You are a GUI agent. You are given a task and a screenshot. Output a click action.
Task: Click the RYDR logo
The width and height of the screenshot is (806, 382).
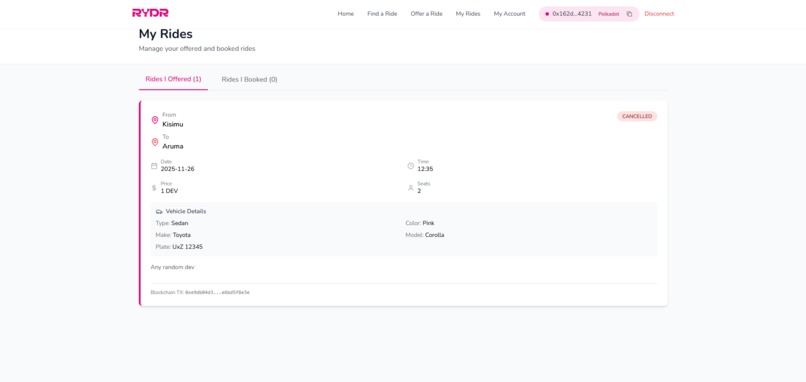point(150,13)
